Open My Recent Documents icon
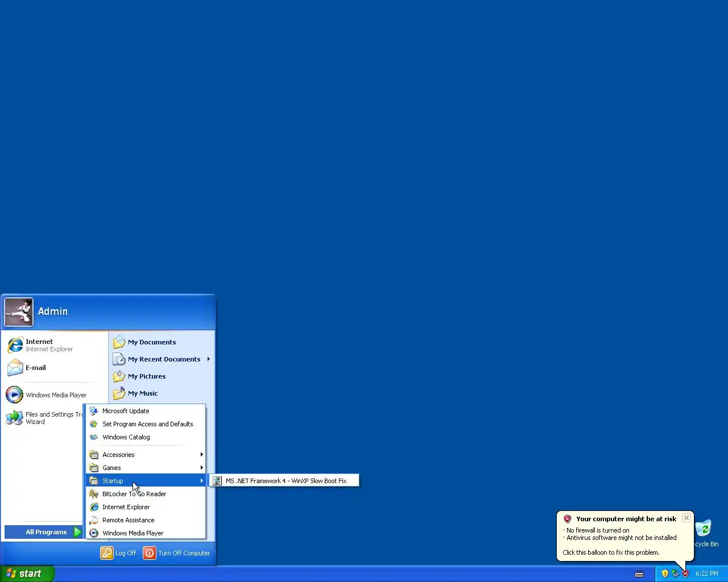The width and height of the screenshot is (728, 582). coord(119,359)
